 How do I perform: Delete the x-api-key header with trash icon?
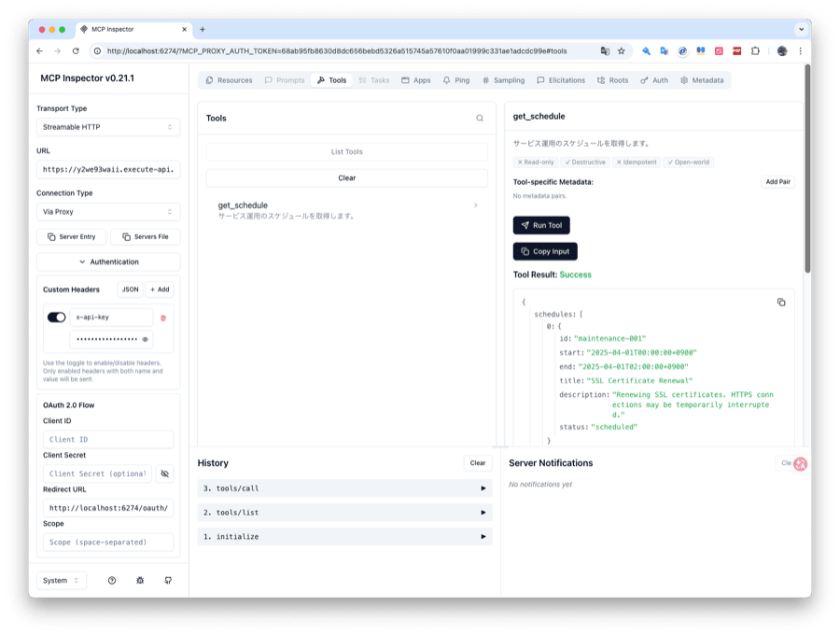(163, 317)
